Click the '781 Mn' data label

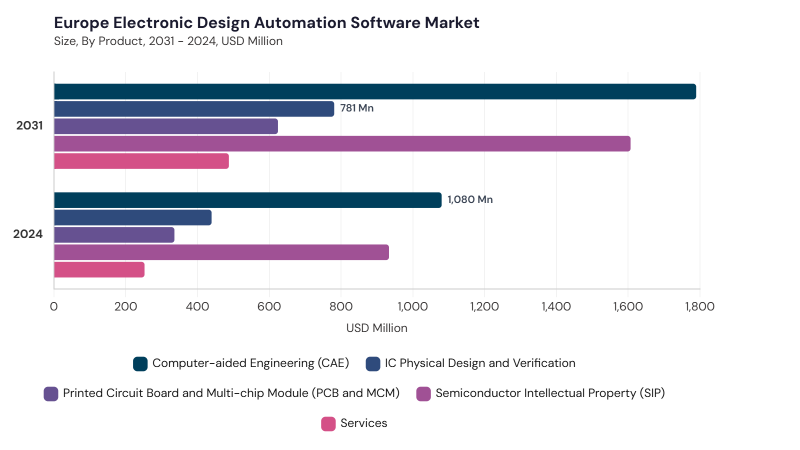pyautogui.click(x=357, y=108)
